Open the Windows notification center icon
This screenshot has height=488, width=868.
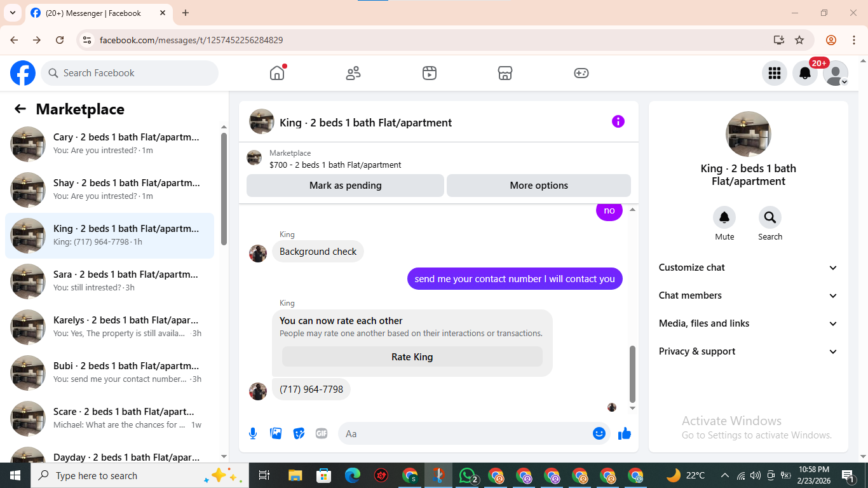(x=847, y=475)
